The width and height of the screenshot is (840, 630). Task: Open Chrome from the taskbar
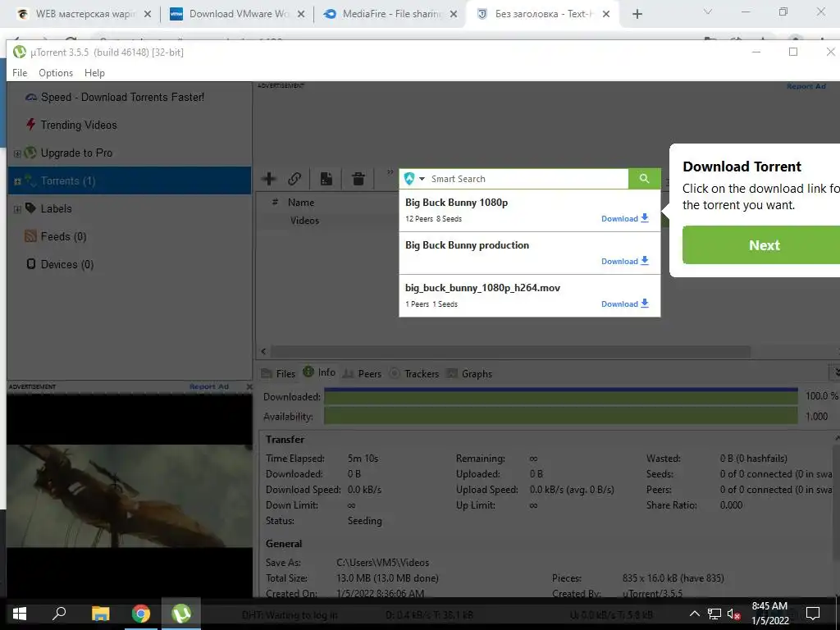(x=141, y=614)
